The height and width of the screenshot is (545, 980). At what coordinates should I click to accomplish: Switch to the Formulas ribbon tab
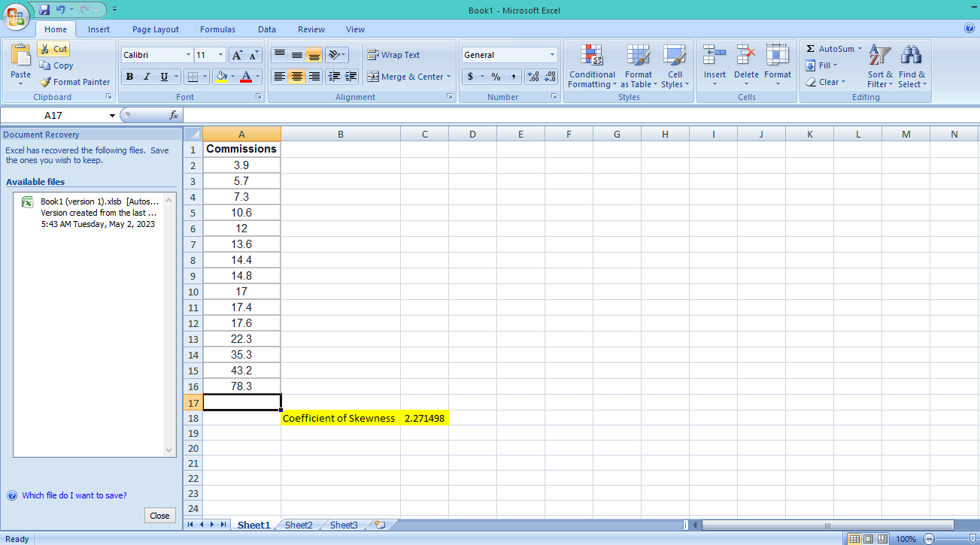[x=217, y=29]
